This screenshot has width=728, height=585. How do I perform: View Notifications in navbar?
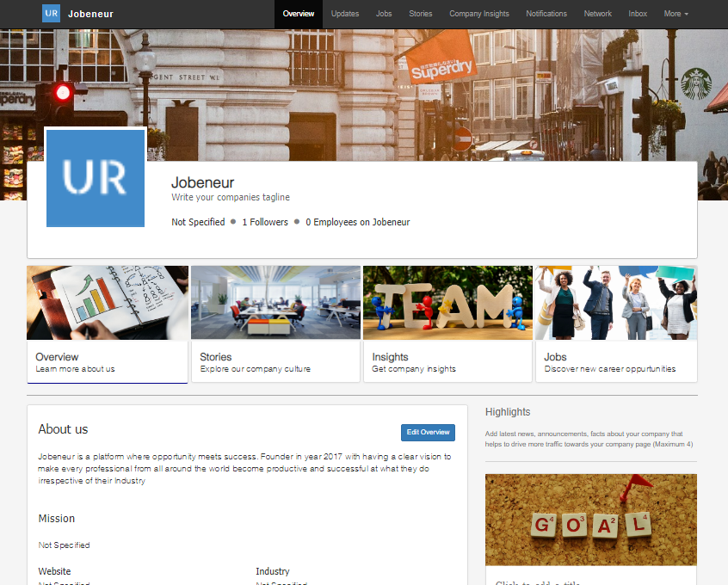click(546, 14)
